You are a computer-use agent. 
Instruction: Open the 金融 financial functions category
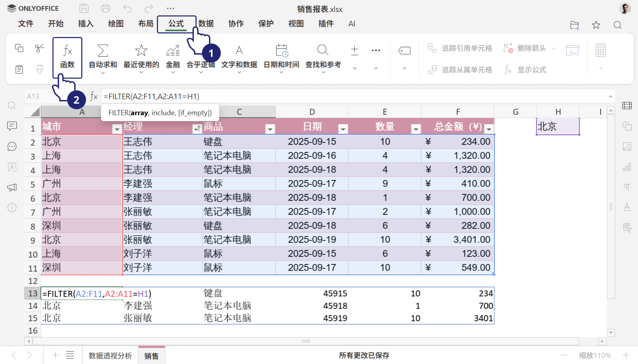point(173,58)
